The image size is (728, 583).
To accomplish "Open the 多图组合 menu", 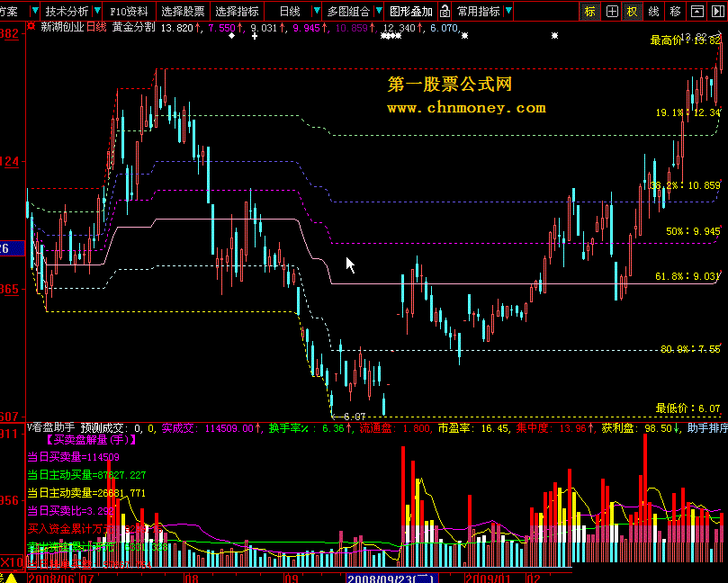I will click(x=348, y=11).
